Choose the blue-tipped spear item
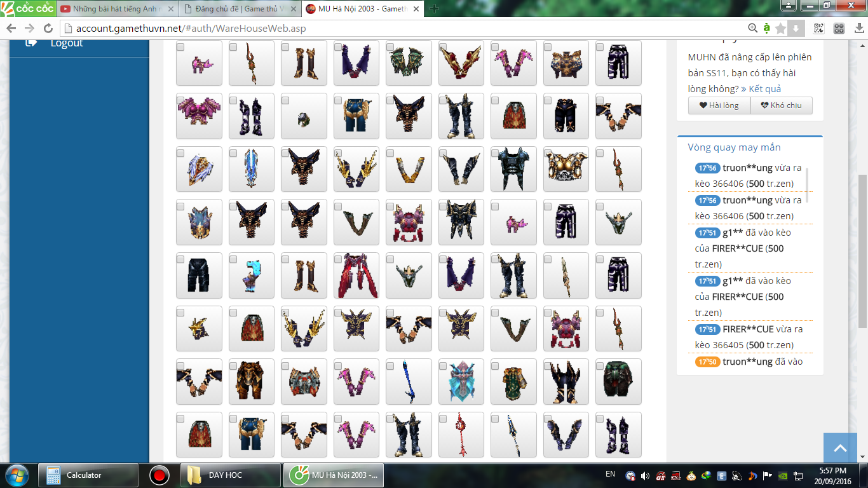This screenshot has width=868, height=488. click(x=513, y=435)
